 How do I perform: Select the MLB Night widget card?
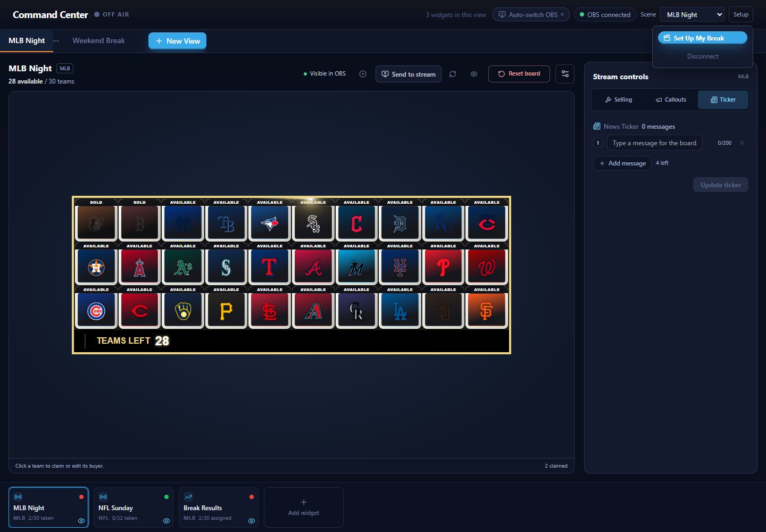coord(48,508)
